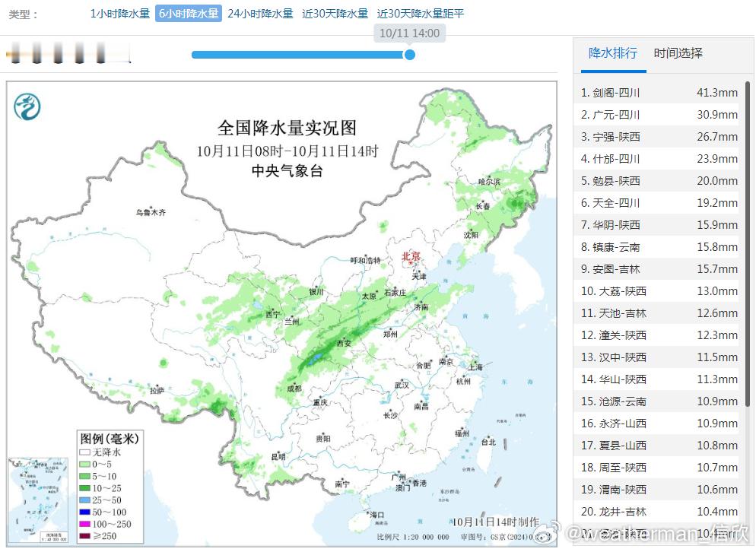Image resolution: width=756 pixels, height=552 pixels.
Task: Switch to 24小时降水量 view
Action: click(x=260, y=14)
